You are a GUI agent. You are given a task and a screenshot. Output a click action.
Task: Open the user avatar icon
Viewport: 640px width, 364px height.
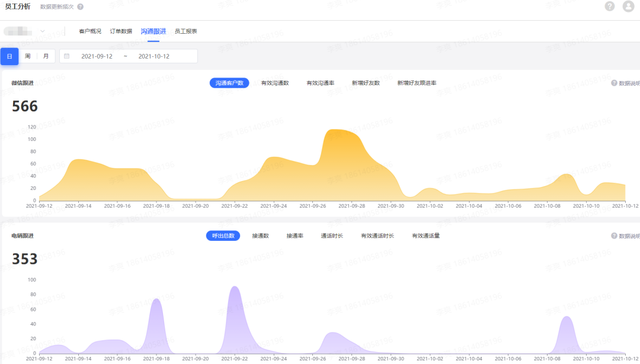[x=628, y=6]
